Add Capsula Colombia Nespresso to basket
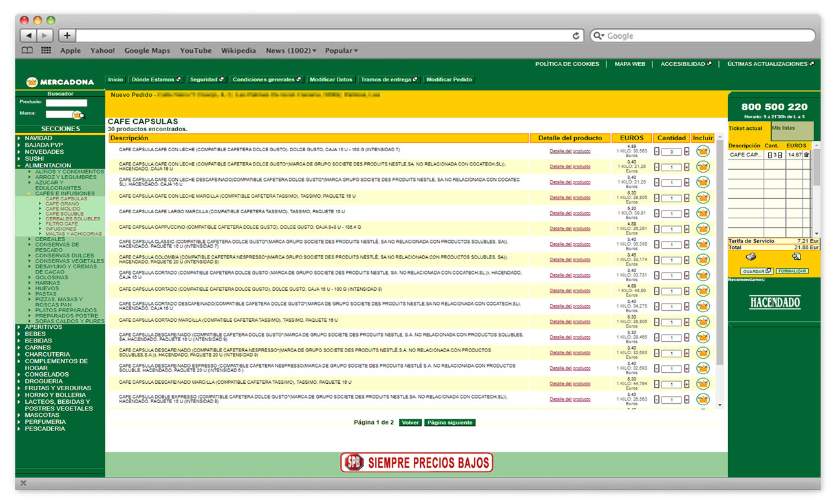 pos(703,260)
